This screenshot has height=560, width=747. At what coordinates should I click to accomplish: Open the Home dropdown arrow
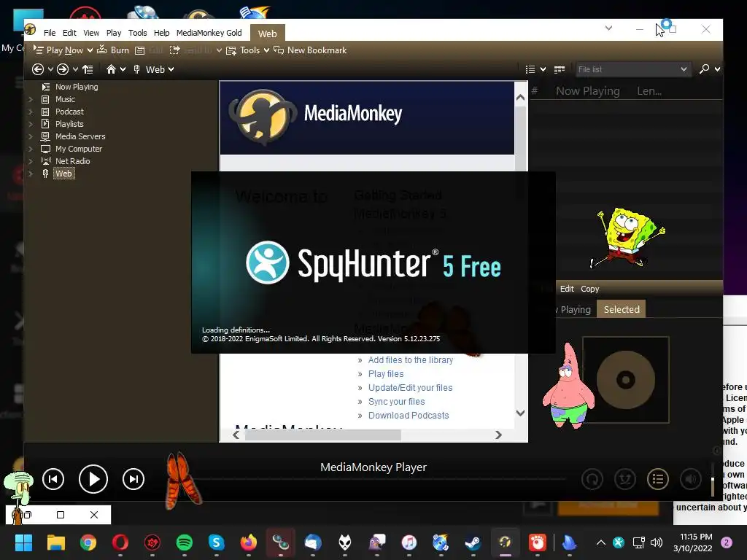[123, 69]
